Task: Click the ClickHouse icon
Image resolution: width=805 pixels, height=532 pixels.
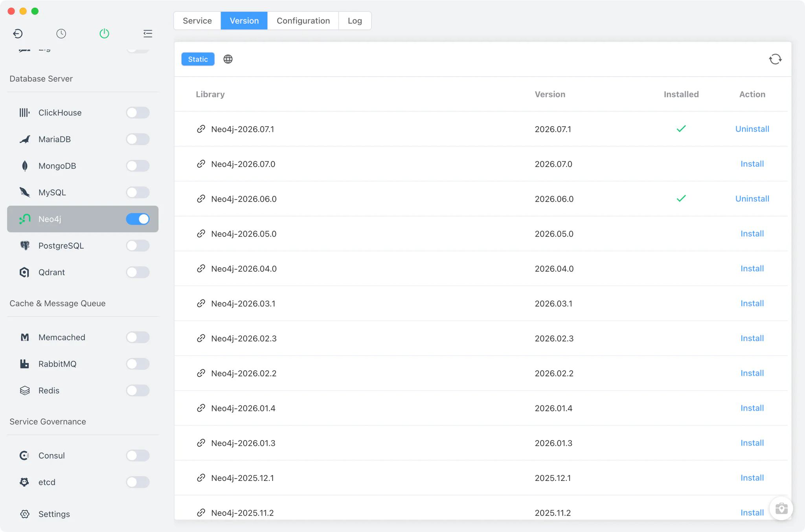Action: (25, 113)
